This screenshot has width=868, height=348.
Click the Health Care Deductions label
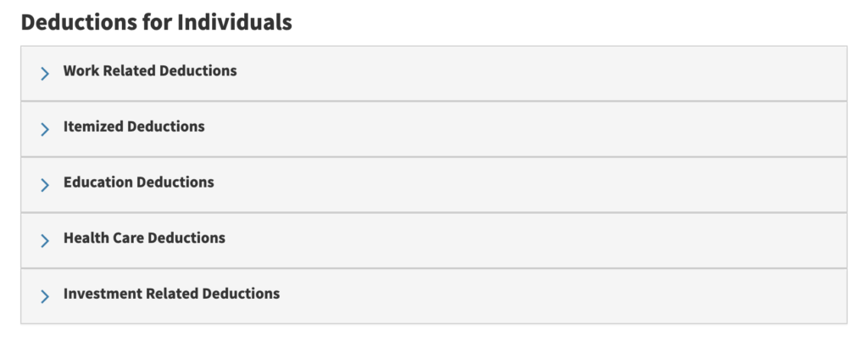click(144, 239)
